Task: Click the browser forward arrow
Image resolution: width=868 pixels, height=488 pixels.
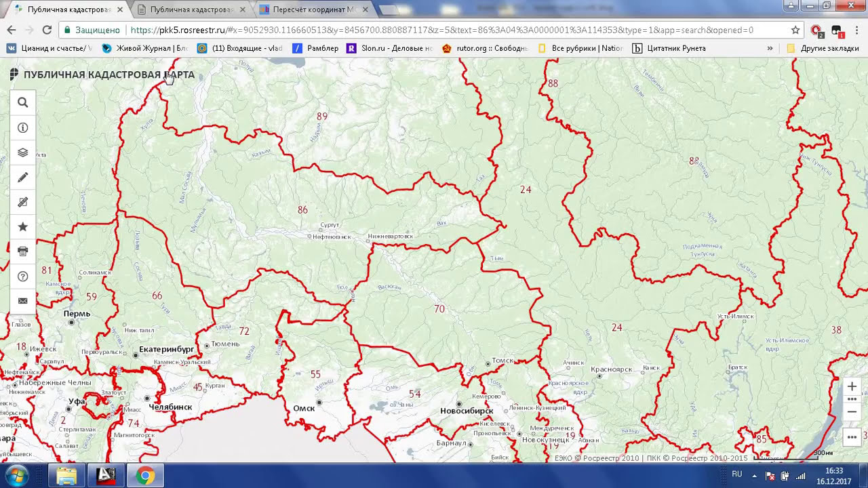Action: [x=29, y=30]
